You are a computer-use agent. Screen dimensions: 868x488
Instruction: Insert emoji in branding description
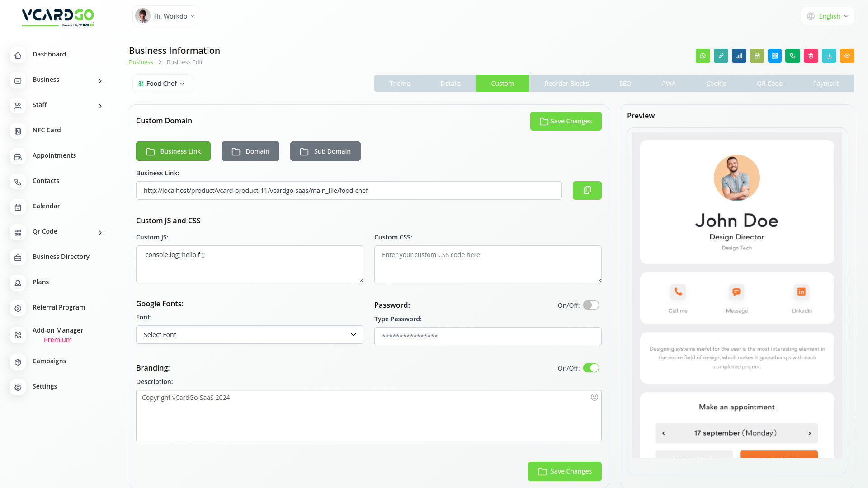[x=594, y=397]
